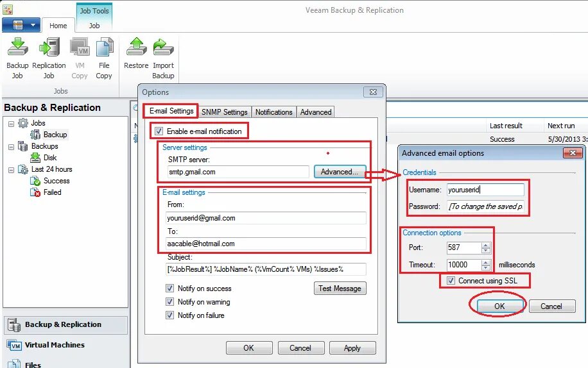Switch to the Notifications tab

tap(273, 112)
